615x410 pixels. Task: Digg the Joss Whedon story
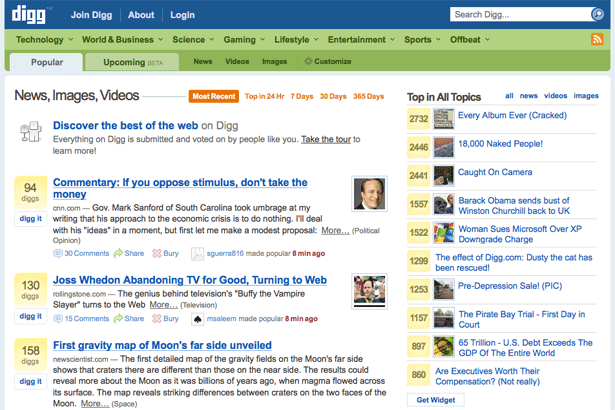31,316
